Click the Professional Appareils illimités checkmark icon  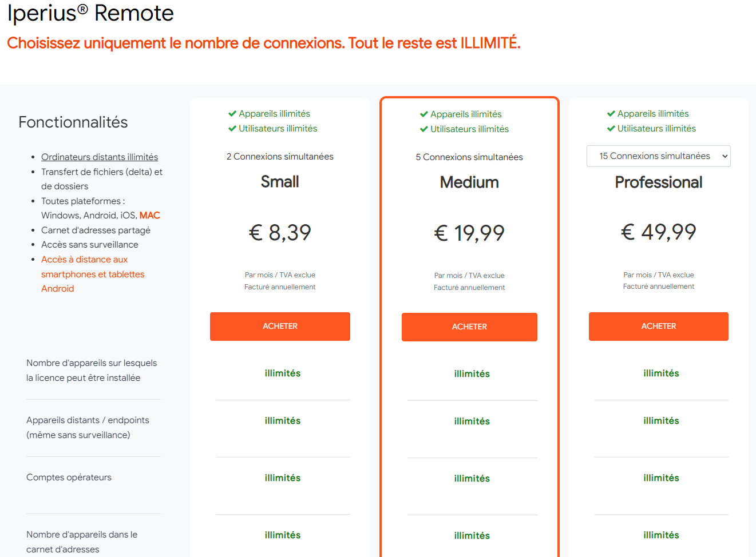[611, 114]
